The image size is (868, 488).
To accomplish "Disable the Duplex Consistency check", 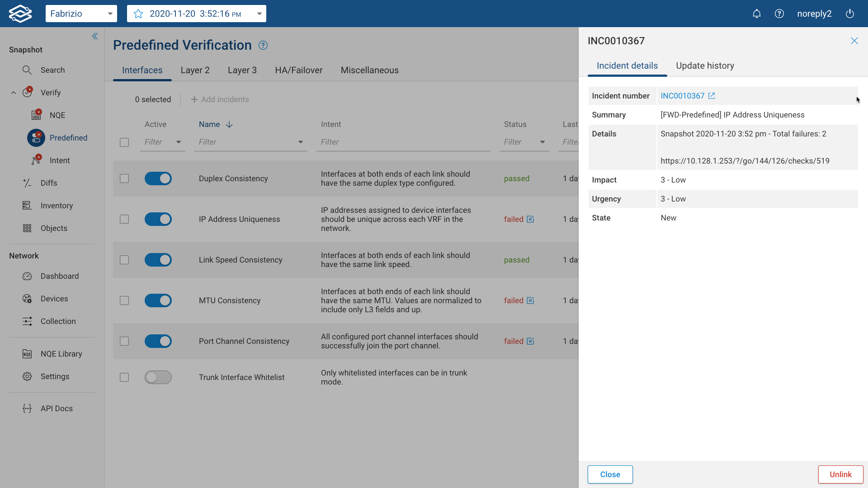I will (158, 178).
